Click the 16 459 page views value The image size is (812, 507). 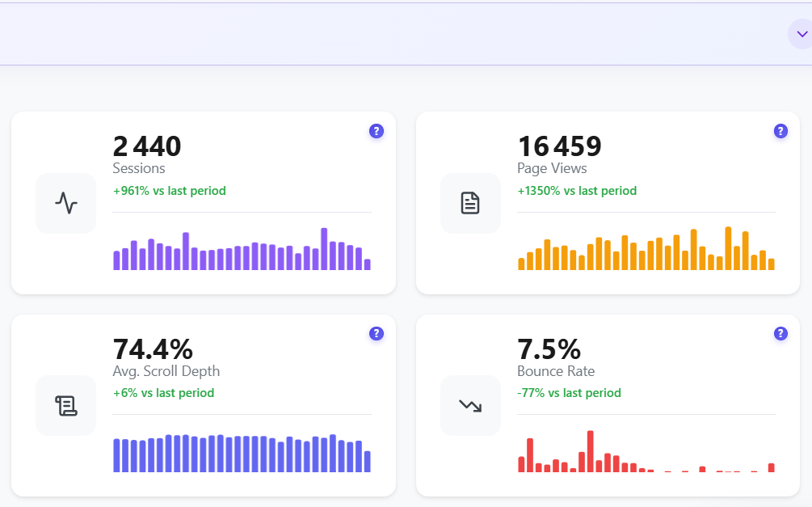pos(559,146)
